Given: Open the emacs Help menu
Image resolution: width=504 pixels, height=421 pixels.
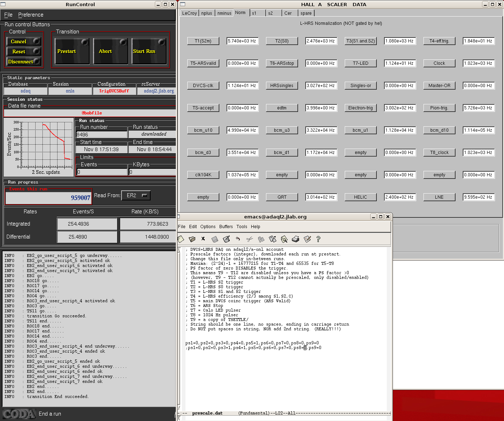Looking at the screenshot, I should [x=256, y=227].
